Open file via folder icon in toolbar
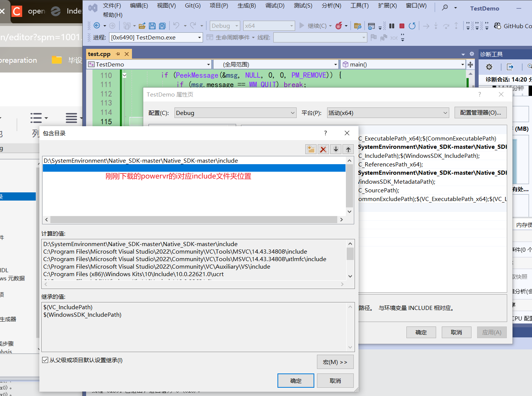The width and height of the screenshot is (532, 396). pyautogui.click(x=142, y=26)
